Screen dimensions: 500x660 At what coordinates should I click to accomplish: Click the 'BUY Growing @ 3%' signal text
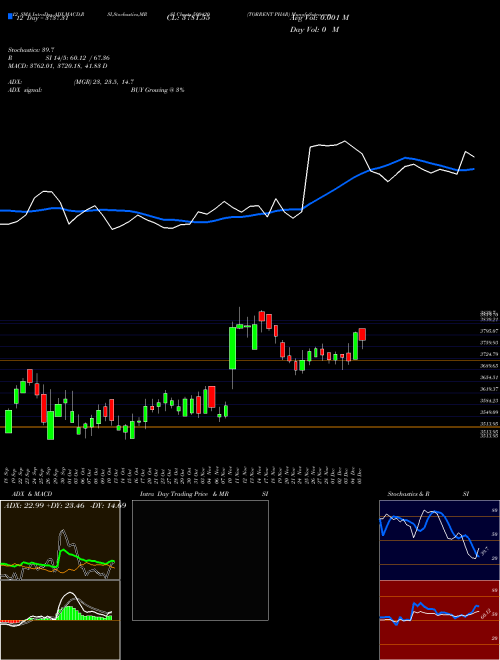(x=157, y=90)
